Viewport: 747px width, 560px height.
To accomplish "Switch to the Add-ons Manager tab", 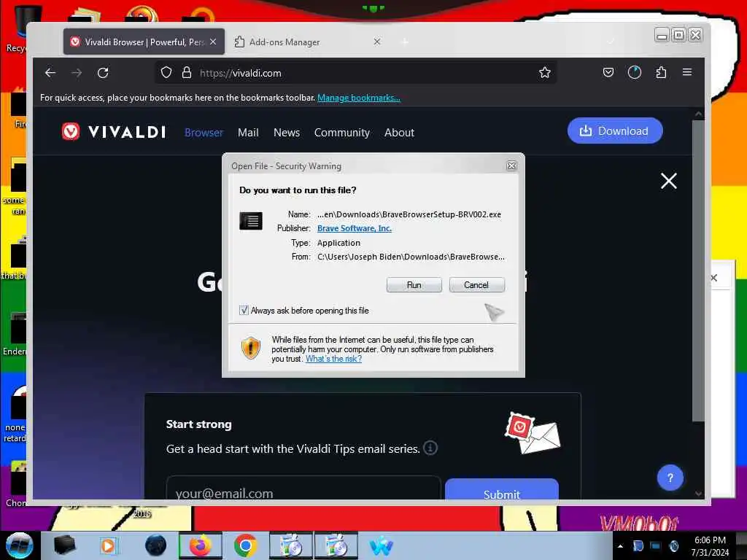I will pos(308,42).
